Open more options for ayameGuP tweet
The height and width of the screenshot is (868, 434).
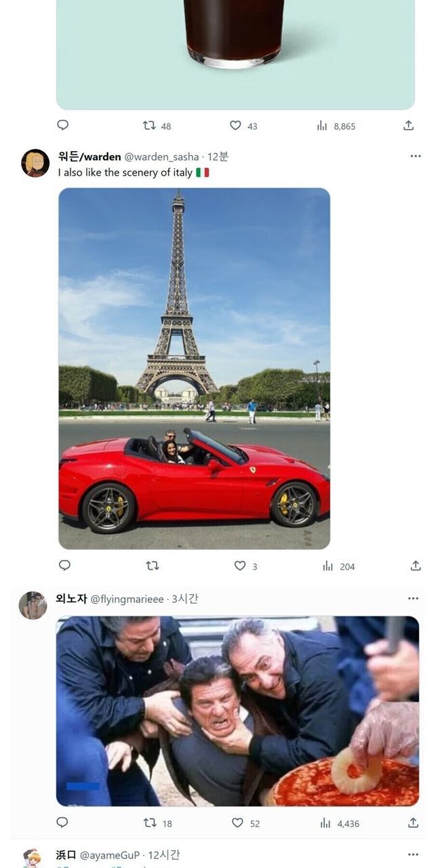pyautogui.click(x=413, y=855)
